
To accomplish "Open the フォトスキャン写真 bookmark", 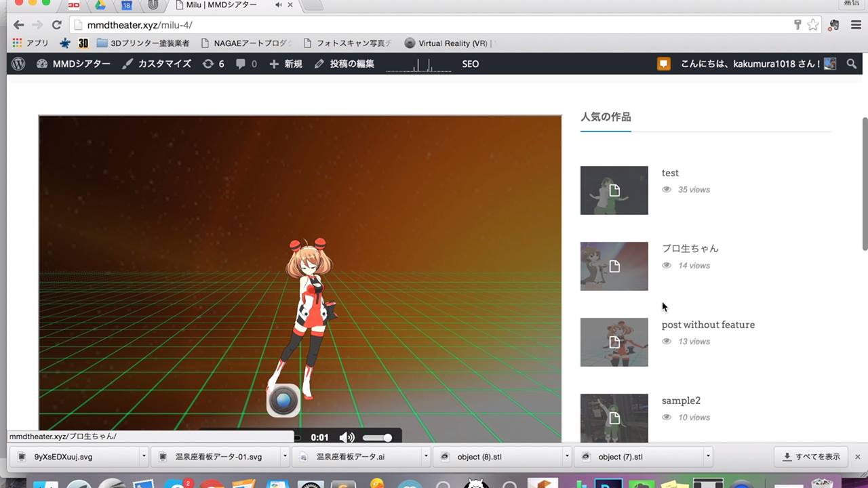I will tap(348, 43).
